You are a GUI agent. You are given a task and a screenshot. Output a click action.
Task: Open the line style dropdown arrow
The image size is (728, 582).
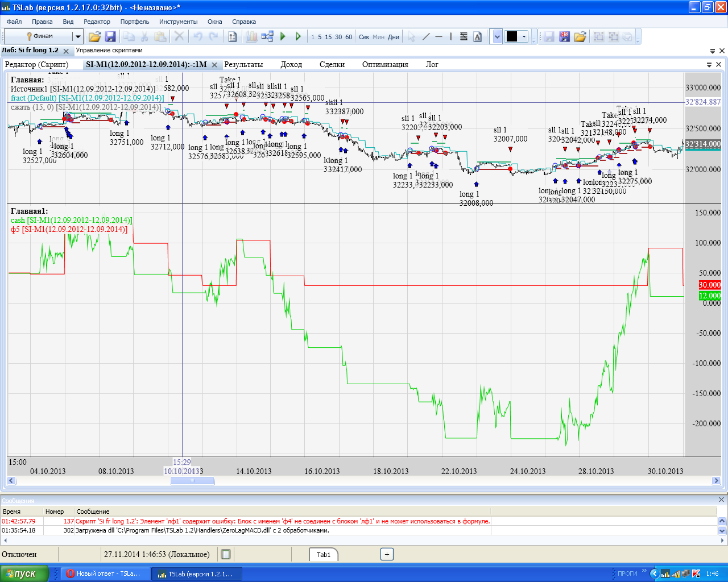(497, 37)
